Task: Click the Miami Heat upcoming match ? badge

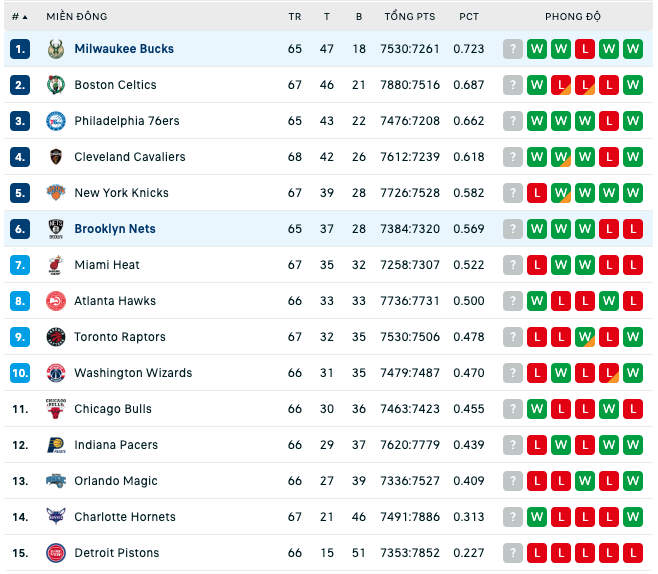Action: click(x=513, y=265)
